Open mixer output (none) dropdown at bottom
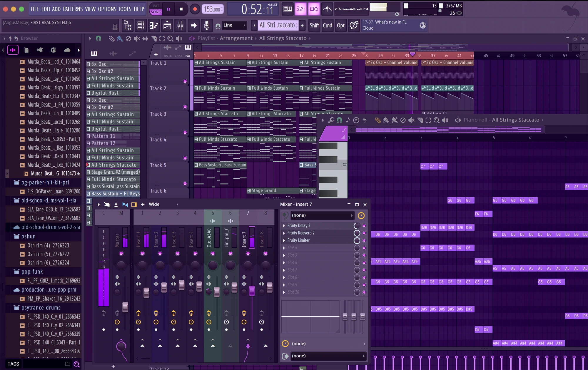The width and height of the screenshot is (588, 370). pyautogui.click(x=328, y=356)
